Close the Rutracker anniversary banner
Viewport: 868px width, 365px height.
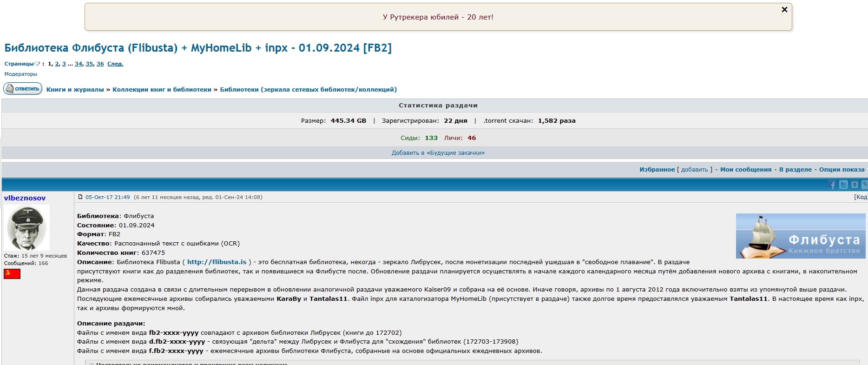[x=784, y=9]
